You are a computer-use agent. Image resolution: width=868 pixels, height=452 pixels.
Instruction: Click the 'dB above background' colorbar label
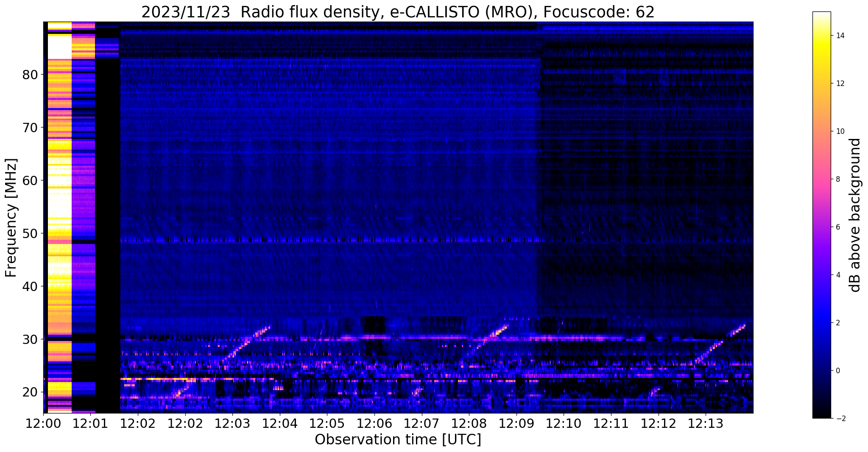[x=855, y=215]
